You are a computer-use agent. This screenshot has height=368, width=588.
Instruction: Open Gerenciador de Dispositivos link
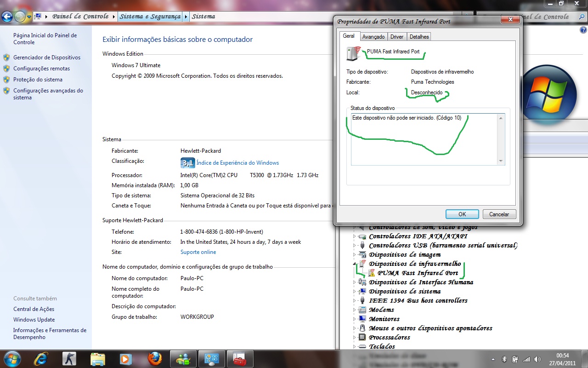click(x=47, y=57)
